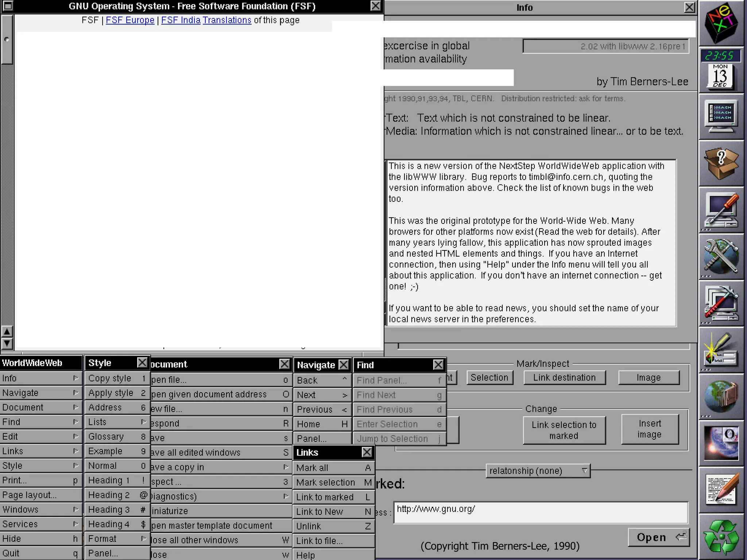The height and width of the screenshot is (560, 747).
Task: Click the Insert image button
Action: click(x=650, y=429)
